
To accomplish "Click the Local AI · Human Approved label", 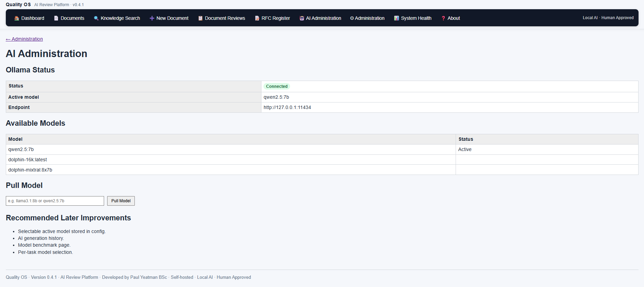I will pos(608,18).
